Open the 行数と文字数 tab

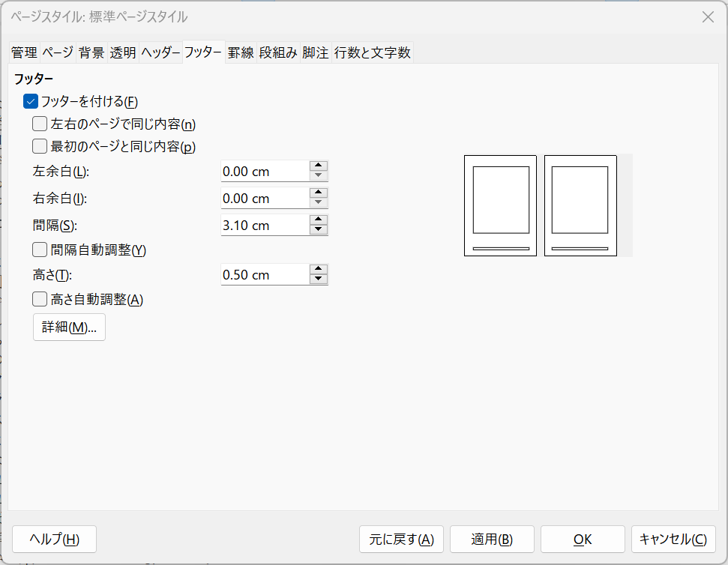click(x=373, y=52)
